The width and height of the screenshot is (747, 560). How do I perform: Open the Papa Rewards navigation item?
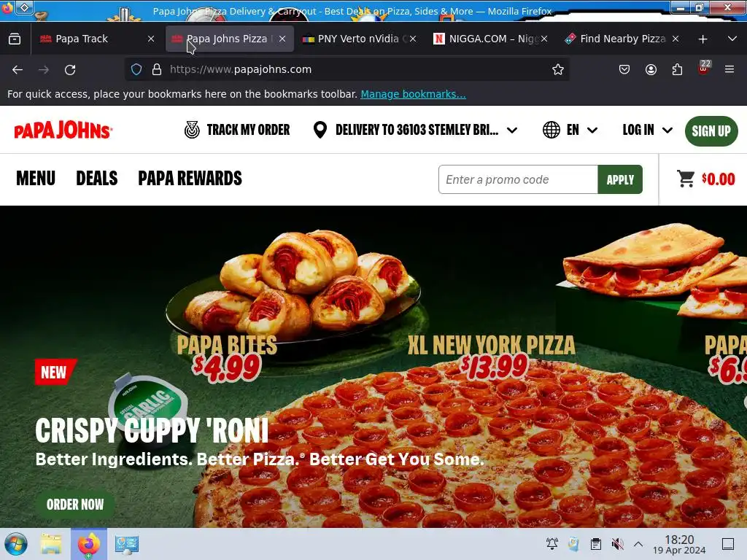tap(190, 179)
